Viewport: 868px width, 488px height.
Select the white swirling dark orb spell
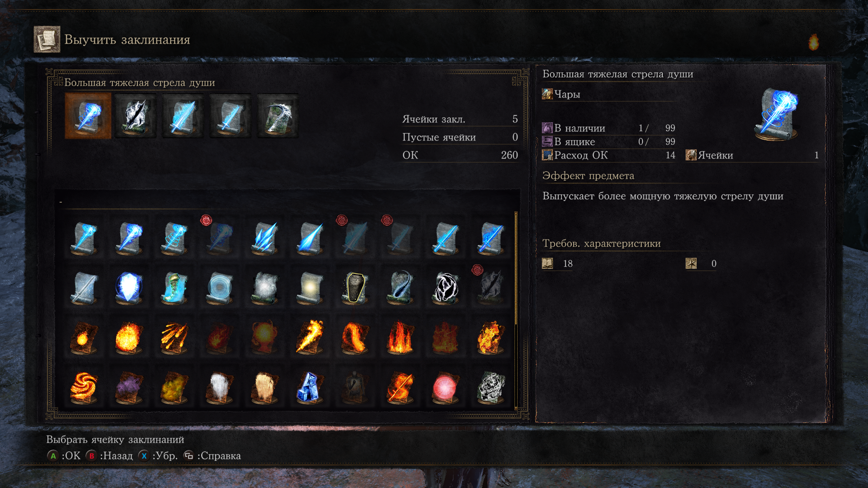tap(445, 287)
